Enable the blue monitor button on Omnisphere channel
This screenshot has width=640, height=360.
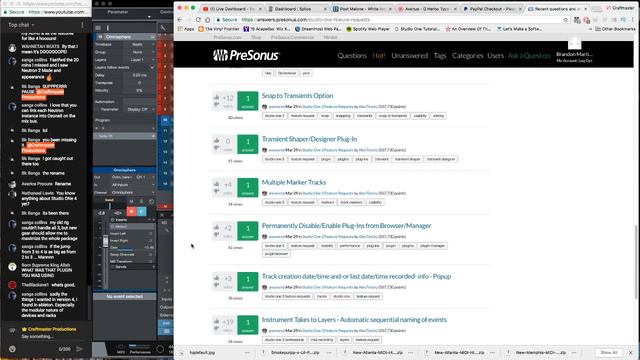tap(141, 211)
